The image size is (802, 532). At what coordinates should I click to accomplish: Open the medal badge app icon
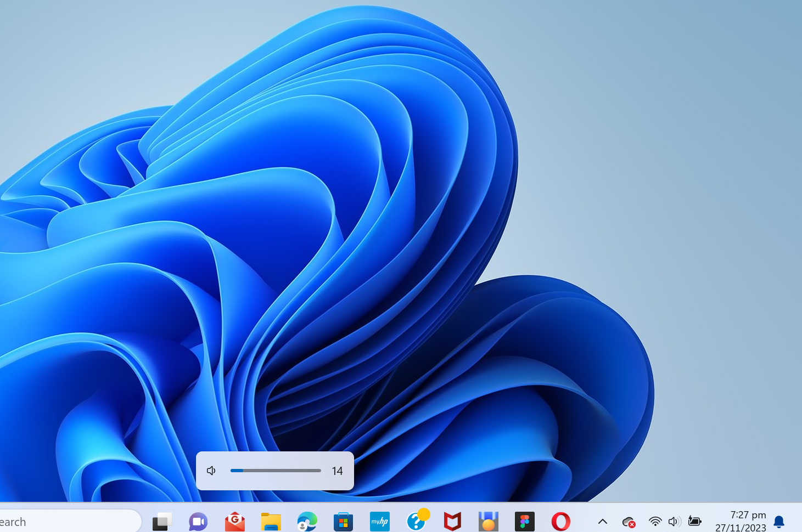point(488,521)
